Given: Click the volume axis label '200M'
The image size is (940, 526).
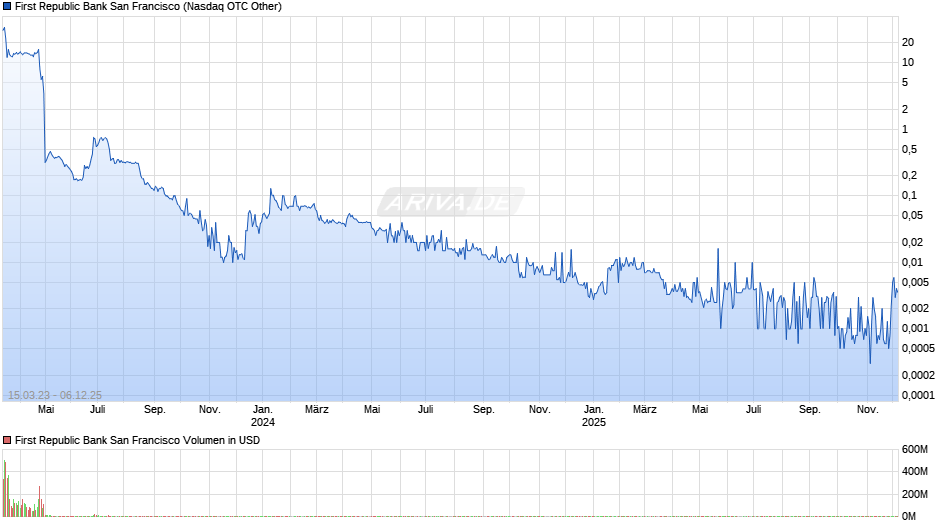Looking at the screenshot, I should (x=914, y=494).
